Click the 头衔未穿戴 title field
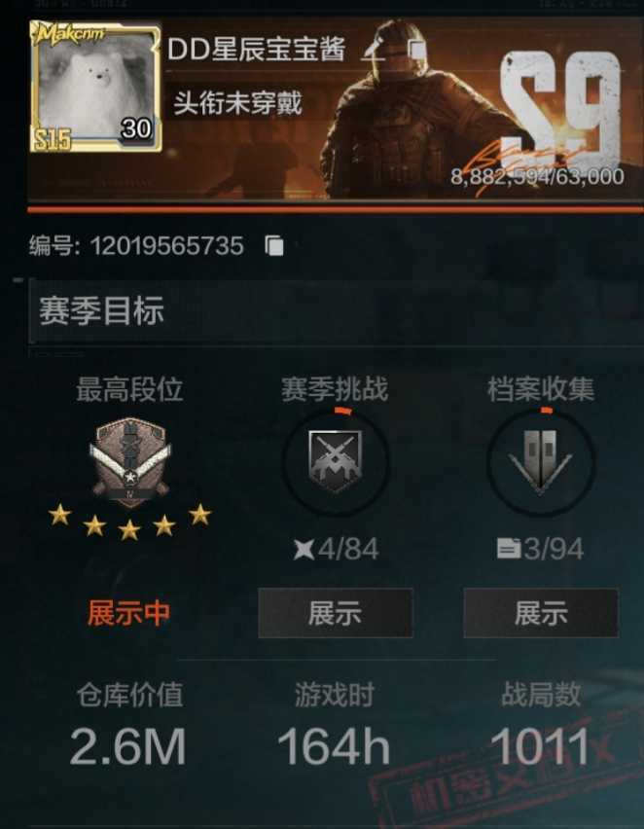The image size is (644, 829). 238,102
